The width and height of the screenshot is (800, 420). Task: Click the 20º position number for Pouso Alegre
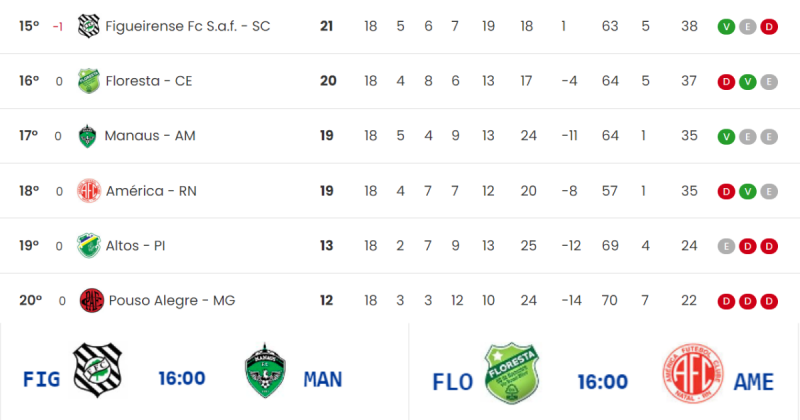click(30, 300)
